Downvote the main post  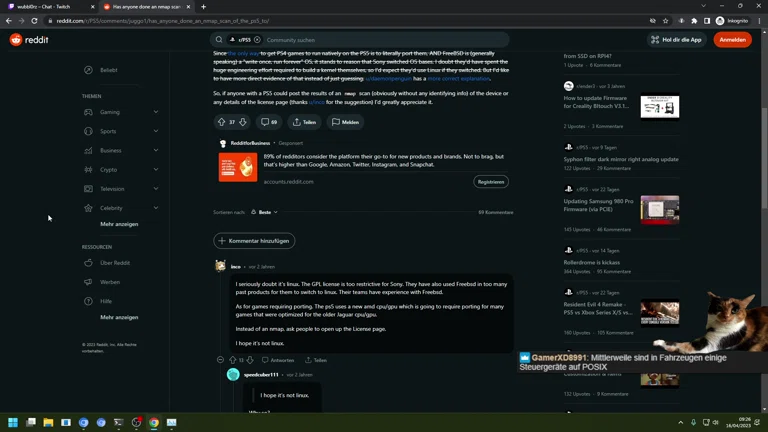point(243,122)
